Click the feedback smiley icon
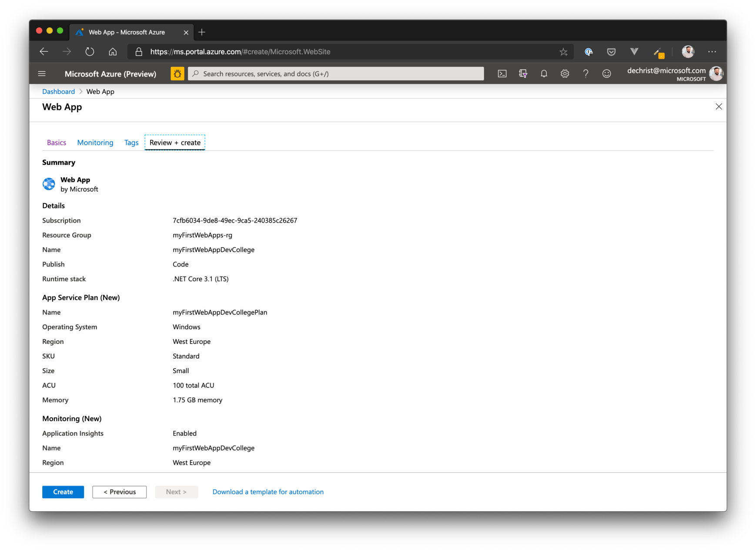Screen dimensions: 756x550 [x=606, y=74]
